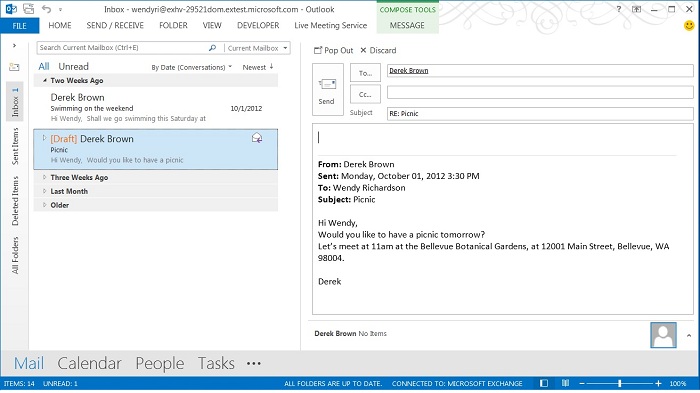Open Deleted Items folder in sidebar

pyautogui.click(x=15, y=201)
